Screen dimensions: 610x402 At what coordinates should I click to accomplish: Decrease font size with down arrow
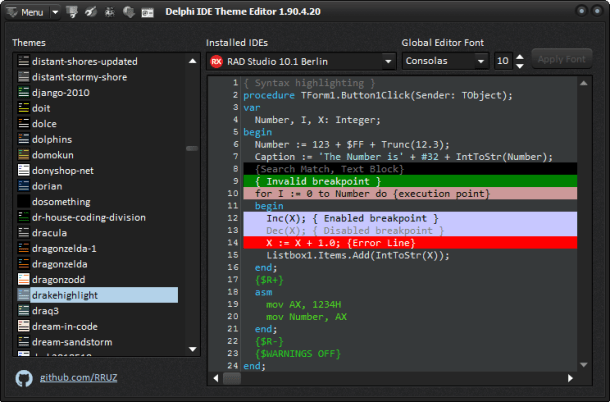click(519, 66)
